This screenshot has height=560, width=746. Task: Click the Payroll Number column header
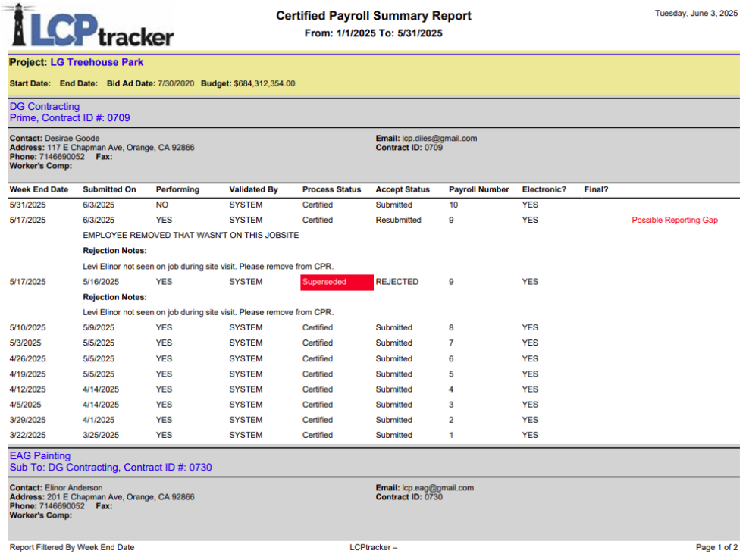point(478,189)
